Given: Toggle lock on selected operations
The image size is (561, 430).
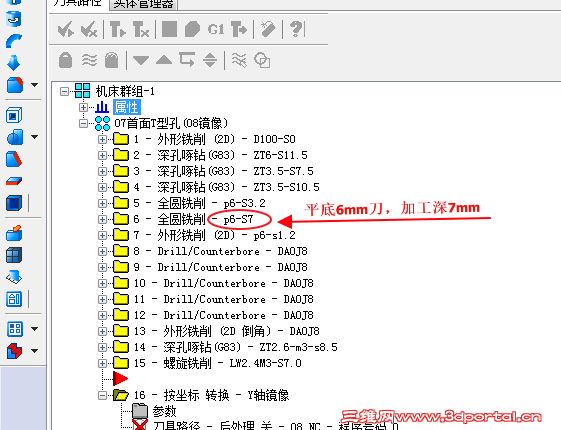Looking at the screenshot, I should point(65,60).
